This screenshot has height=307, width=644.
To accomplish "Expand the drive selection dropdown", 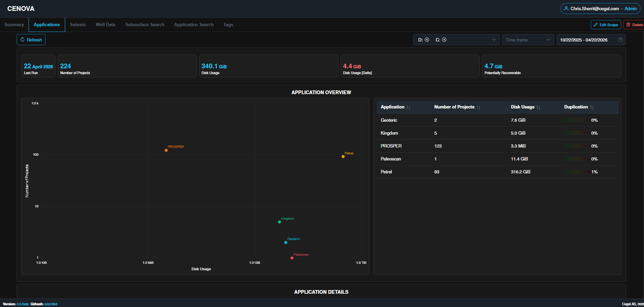I will click(x=494, y=40).
